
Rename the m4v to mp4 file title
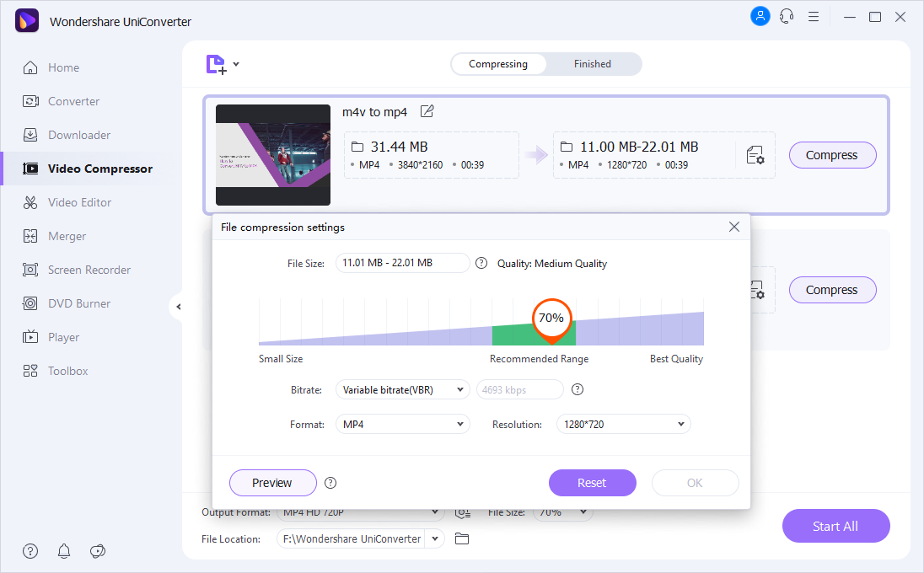[x=427, y=111]
